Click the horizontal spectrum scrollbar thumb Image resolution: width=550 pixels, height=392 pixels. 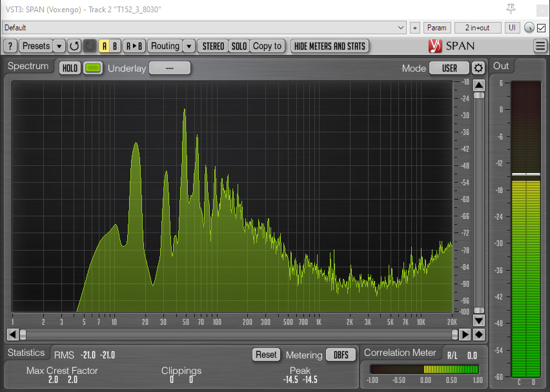click(23, 334)
